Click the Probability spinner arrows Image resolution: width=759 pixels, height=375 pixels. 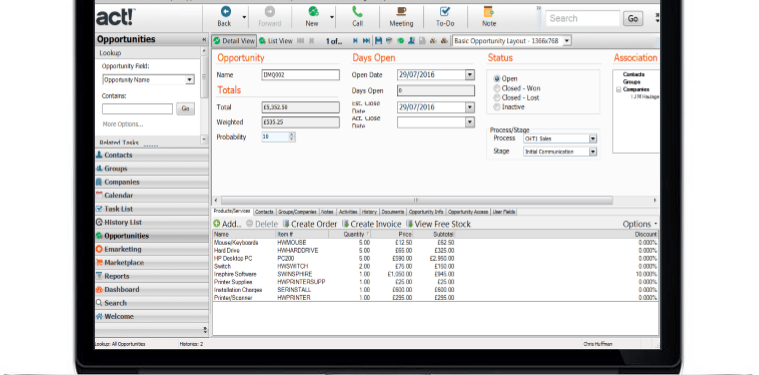click(x=291, y=137)
